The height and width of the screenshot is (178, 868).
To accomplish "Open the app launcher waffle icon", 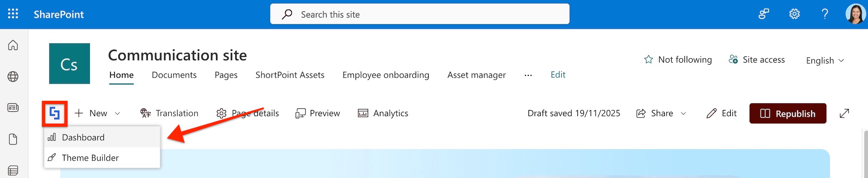I will pos(13,14).
